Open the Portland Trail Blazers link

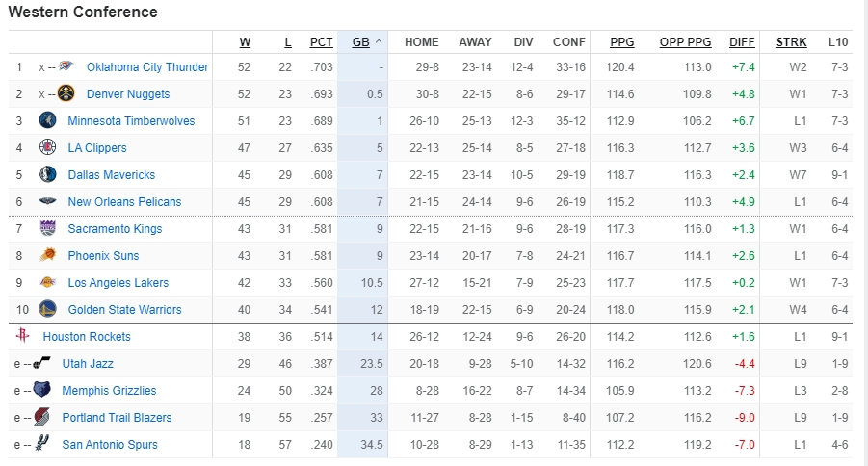click(117, 418)
